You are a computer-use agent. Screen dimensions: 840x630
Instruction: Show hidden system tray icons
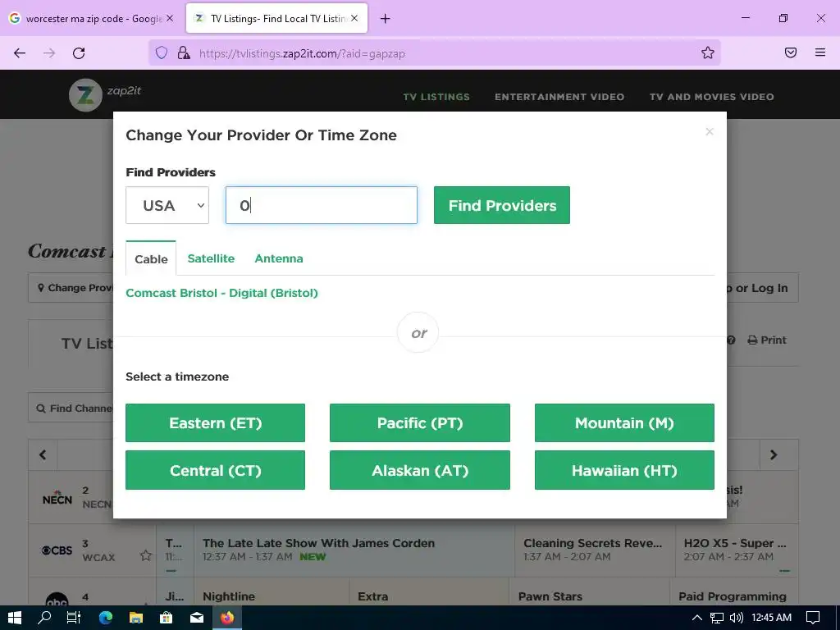697,618
